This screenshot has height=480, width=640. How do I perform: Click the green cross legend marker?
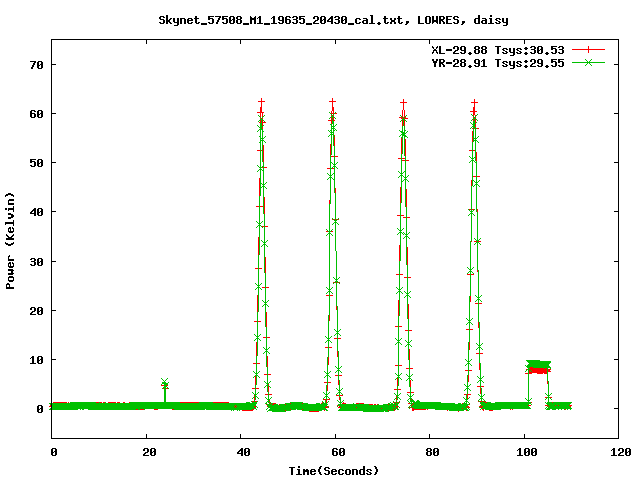click(588, 63)
